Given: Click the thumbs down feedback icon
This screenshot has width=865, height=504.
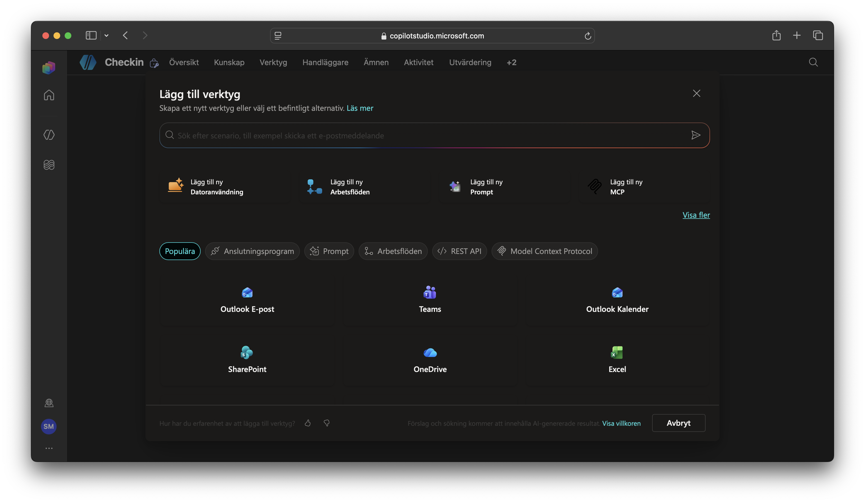Looking at the screenshot, I should [326, 423].
